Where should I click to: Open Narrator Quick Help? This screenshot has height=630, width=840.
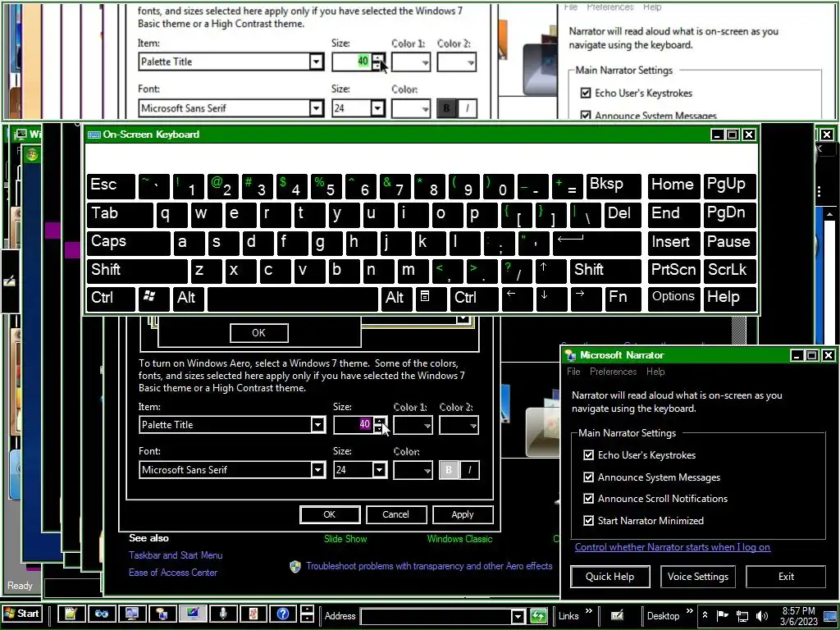coord(610,577)
